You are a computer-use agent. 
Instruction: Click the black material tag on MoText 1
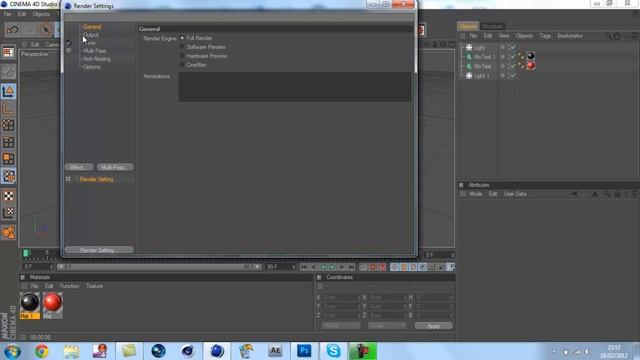pyautogui.click(x=531, y=56)
